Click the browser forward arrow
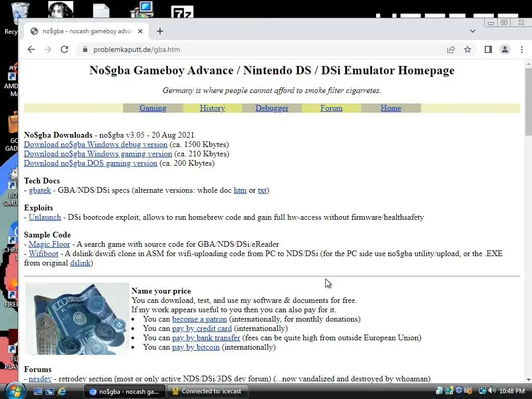532x399 pixels. coord(48,49)
